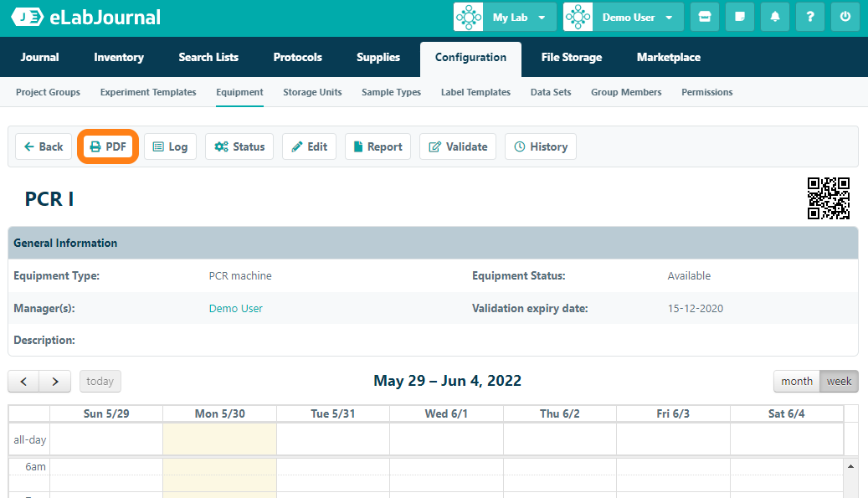
Task: Switch calendar to month view
Action: click(796, 381)
